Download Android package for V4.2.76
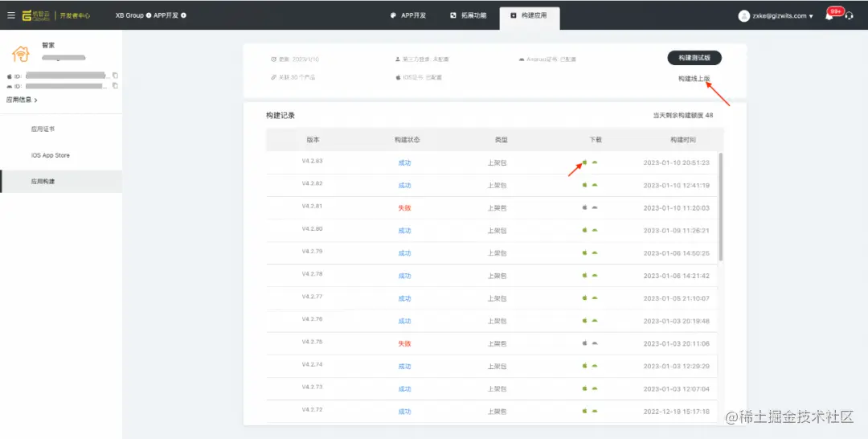The height and width of the screenshot is (439, 868). tap(595, 321)
